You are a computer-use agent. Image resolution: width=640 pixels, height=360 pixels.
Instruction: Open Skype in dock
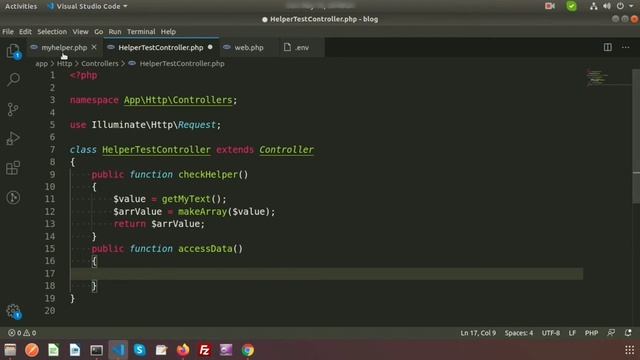(140, 350)
